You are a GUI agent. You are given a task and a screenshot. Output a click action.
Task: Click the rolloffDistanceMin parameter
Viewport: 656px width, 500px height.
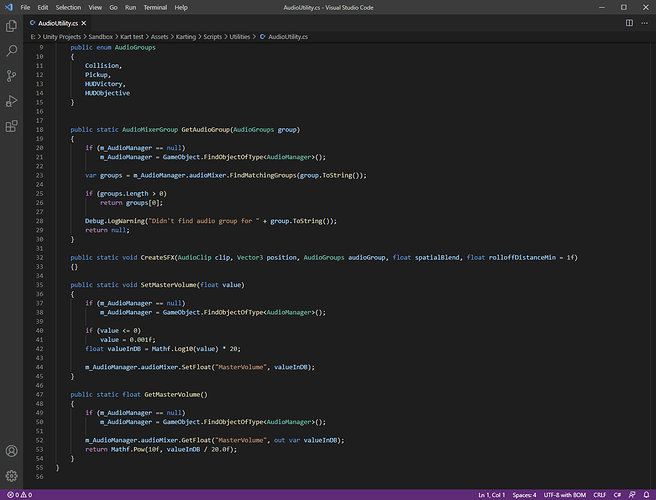[x=522, y=258]
